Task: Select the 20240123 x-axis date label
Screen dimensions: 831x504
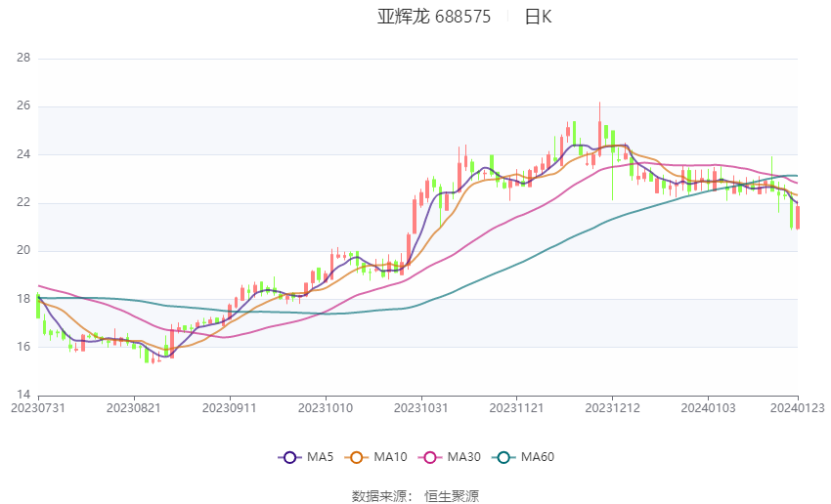Action: (797, 408)
